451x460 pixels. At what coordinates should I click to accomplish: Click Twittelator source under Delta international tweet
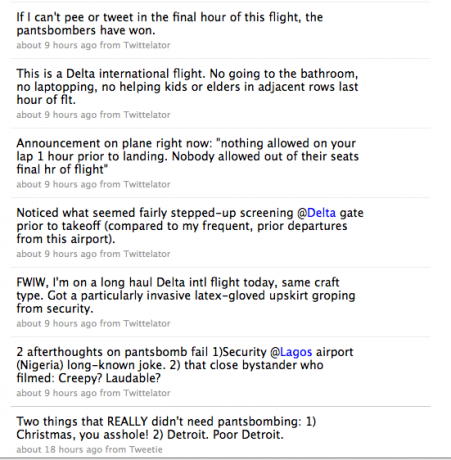pyautogui.click(x=147, y=115)
